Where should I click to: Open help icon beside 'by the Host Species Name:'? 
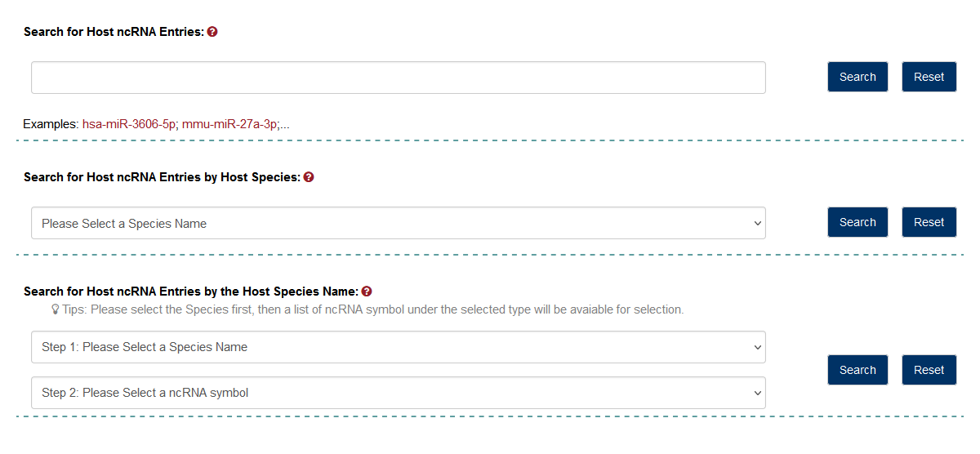click(x=367, y=292)
